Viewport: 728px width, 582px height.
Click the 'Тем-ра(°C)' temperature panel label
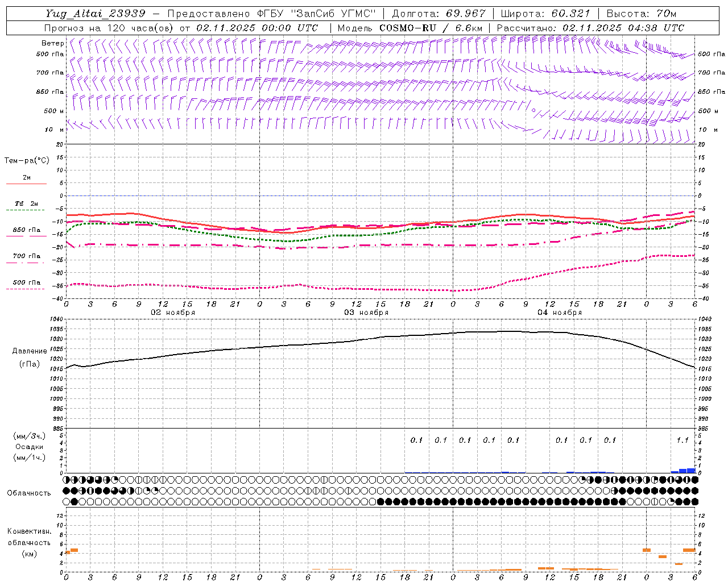[x=27, y=161]
